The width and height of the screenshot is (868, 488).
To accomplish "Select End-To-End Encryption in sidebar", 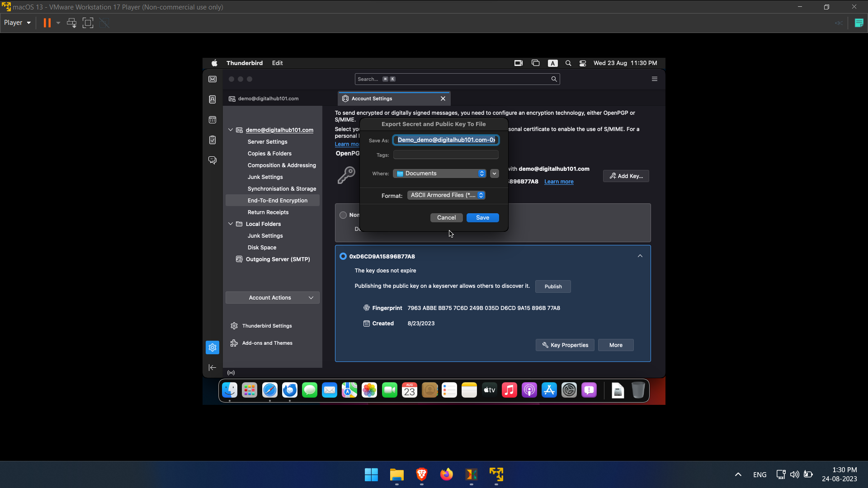I will [x=273, y=201].
